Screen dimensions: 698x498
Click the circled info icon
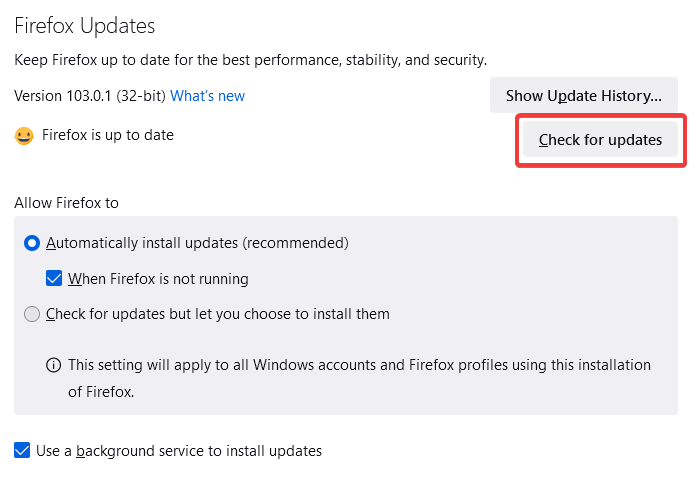click(x=53, y=365)
